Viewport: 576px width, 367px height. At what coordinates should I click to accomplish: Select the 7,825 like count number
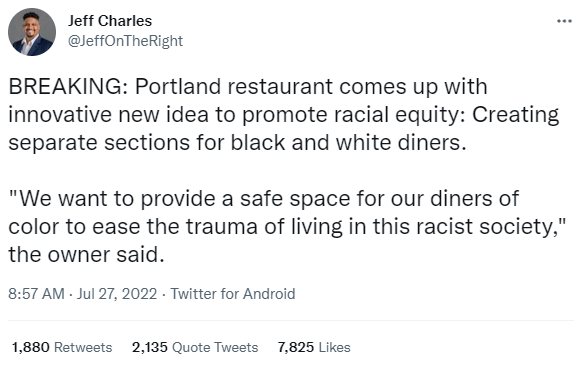[296, 347]
